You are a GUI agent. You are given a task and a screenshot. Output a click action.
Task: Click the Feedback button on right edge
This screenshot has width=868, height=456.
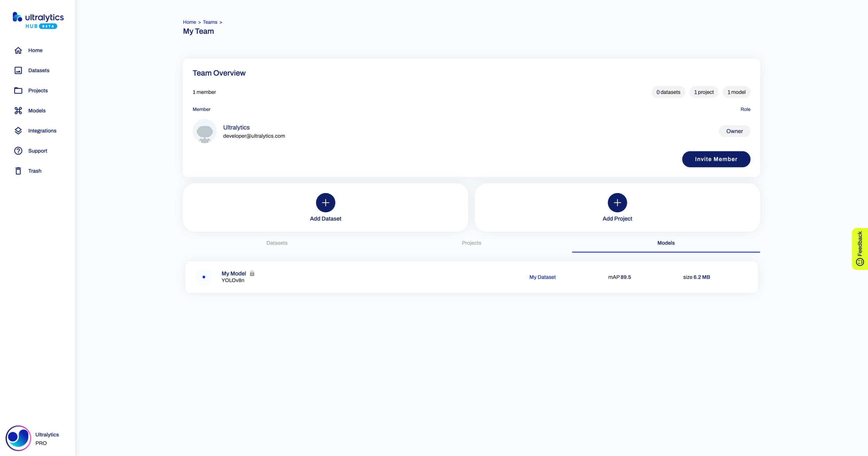860,248
